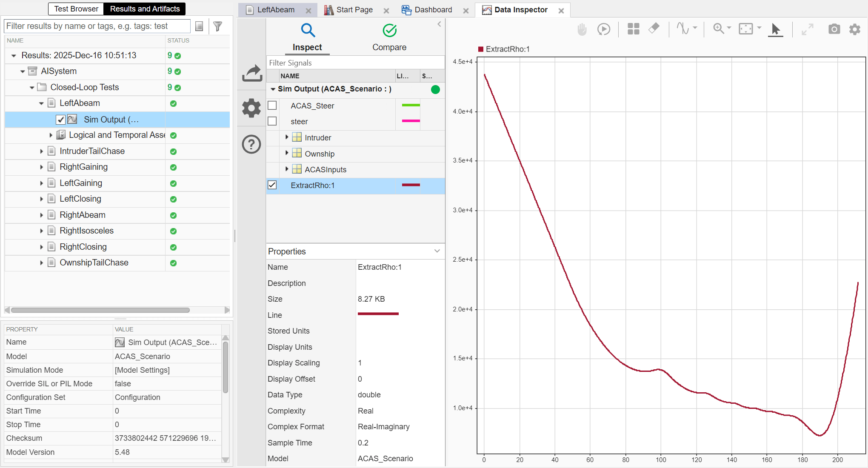Uncheck the ExtractRho:1 signal checkbox
Image resolution: width=868 pixels, height=468 pixels.
[272, 185]
